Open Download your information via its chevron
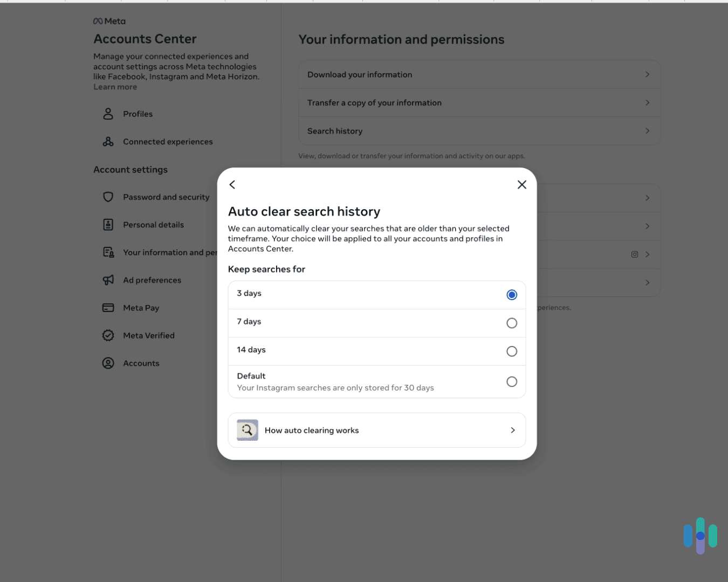Viewport: 728px width, 582px height. pyautogui.click(x=647, y=74)
